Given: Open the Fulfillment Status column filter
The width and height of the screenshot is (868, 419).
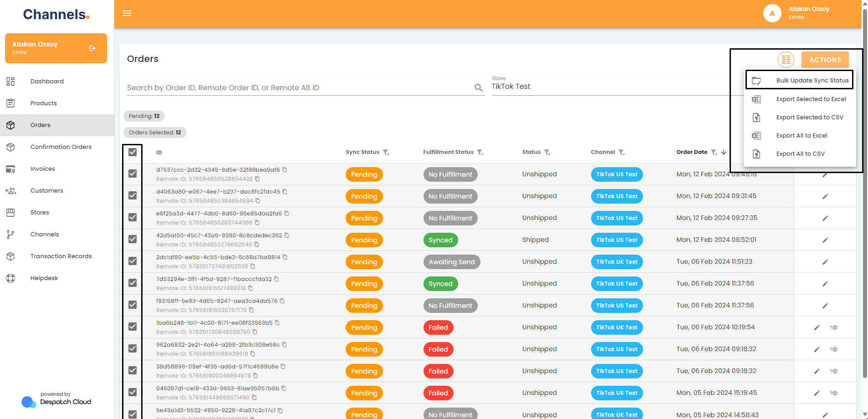Looking at the screenshot, I should (x=480, y=152).
